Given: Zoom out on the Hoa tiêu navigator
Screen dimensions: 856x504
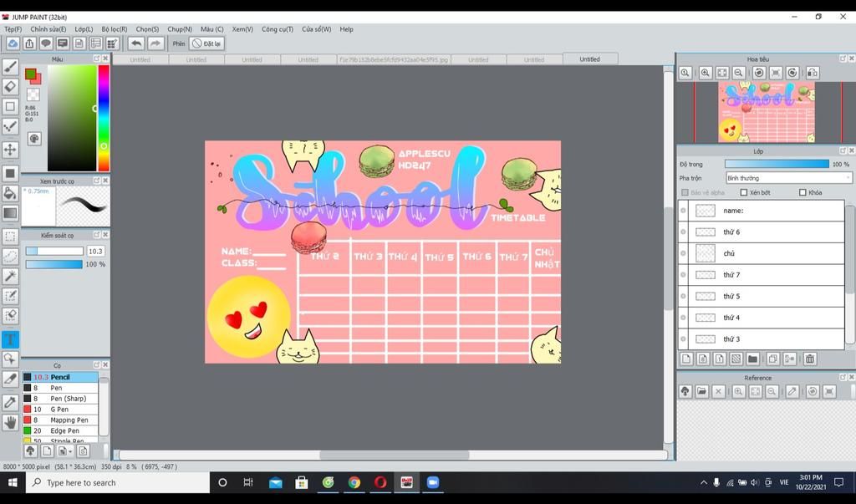Looking at the screenshot, I should (739, 73).
